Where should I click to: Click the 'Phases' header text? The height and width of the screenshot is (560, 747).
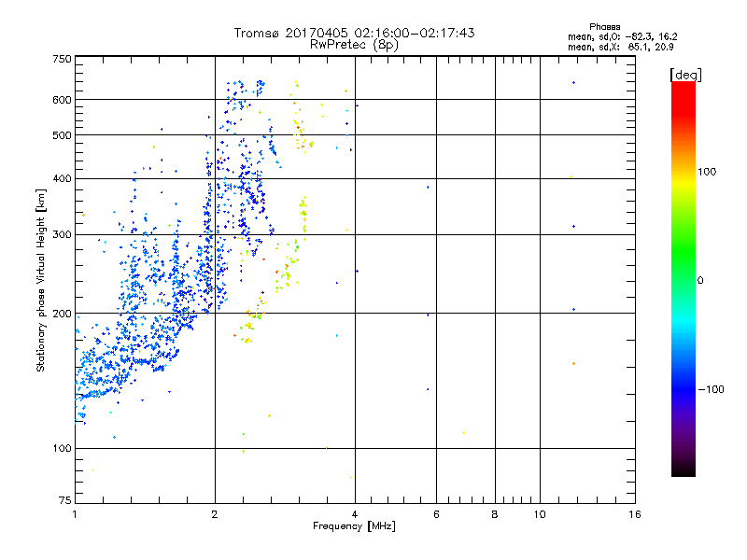[604, 27]
